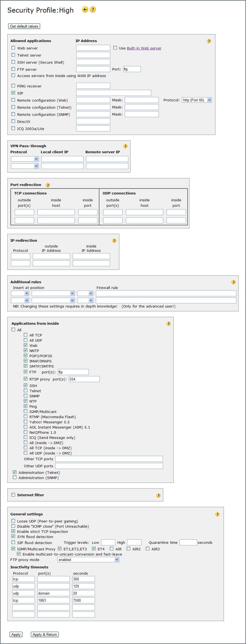Open help for Allowed applications section

(x=209, y=41)
